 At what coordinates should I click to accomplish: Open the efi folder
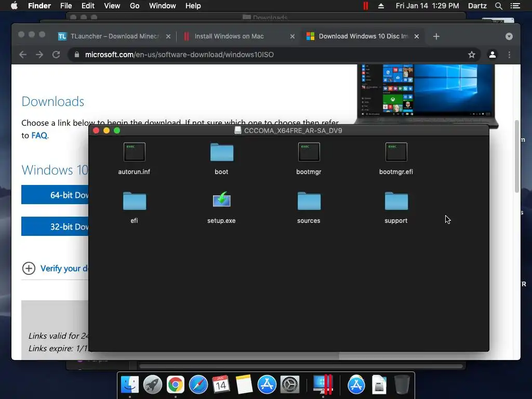point(135,201)
